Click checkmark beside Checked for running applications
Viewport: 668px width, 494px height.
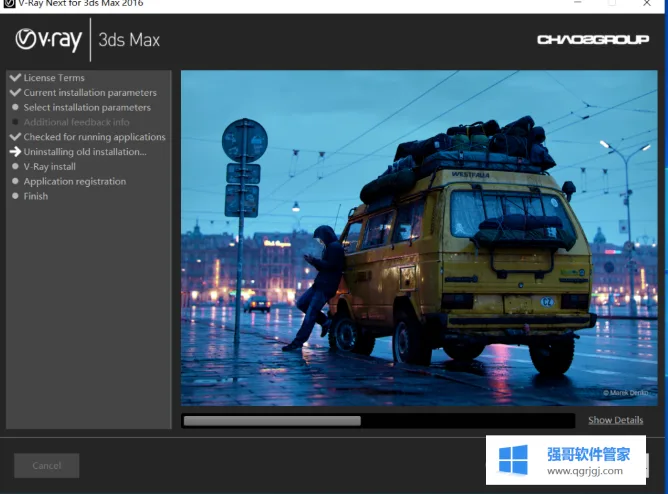tap(15, 137)
